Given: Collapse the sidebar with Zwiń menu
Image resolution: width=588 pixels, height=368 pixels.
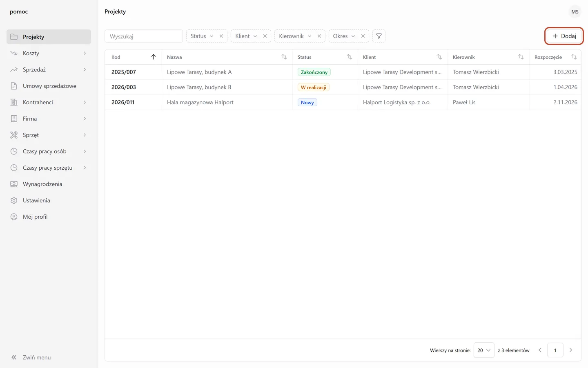Looking at the screenshot, I should pos(31,357).
